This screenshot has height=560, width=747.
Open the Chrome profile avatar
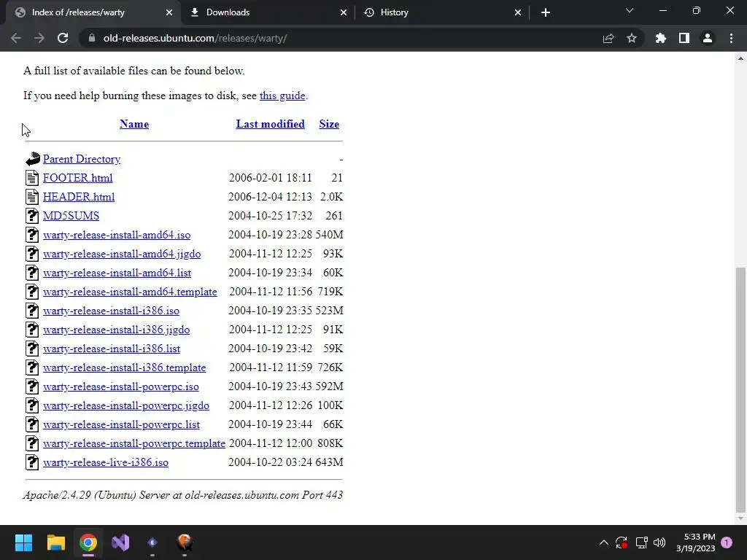click(x=708, y=38)
